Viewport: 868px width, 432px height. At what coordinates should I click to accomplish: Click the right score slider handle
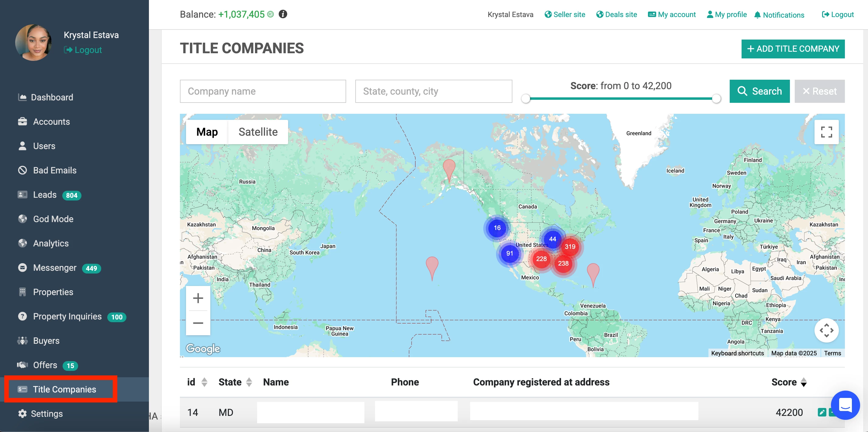[716, 99]
